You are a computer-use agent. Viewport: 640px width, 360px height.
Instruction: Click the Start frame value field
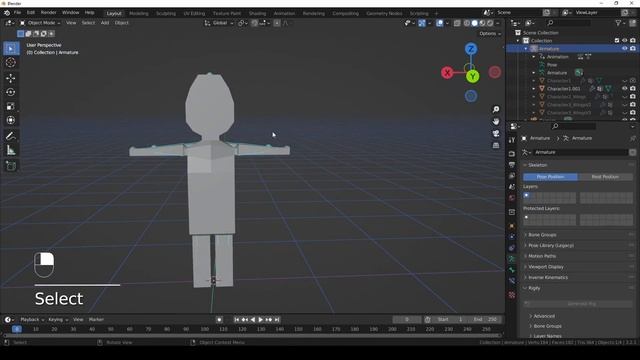pyautogui.click(x=449, y=320)
